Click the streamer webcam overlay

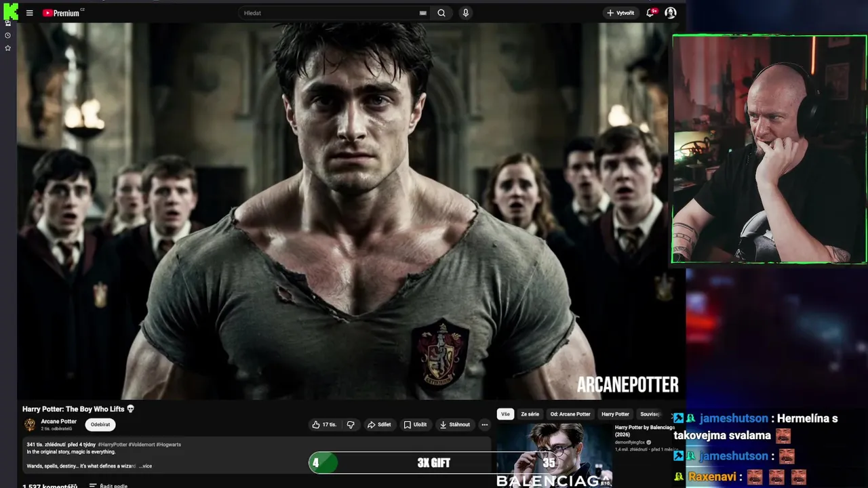click(x=769, y=149)
